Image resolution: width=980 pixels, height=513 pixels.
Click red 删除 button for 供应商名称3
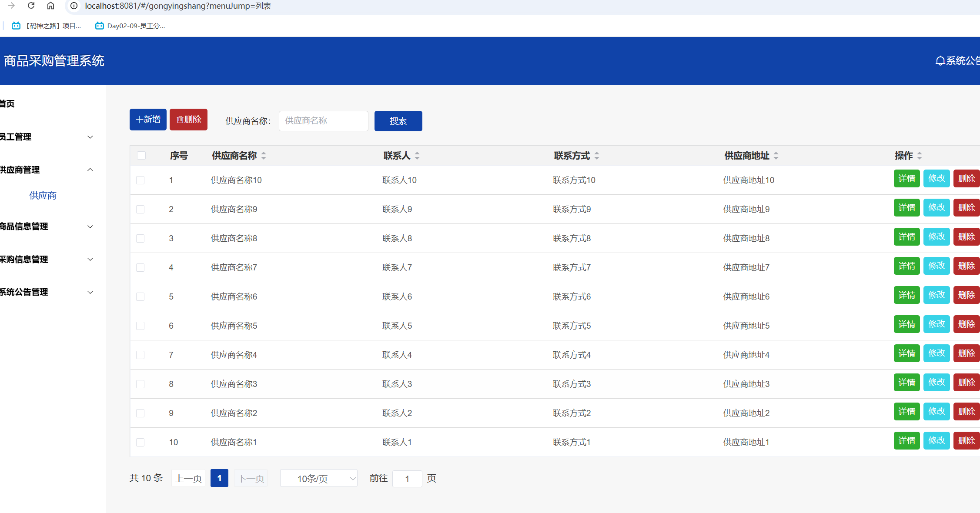pyautogui.click(x=966, y=383)
